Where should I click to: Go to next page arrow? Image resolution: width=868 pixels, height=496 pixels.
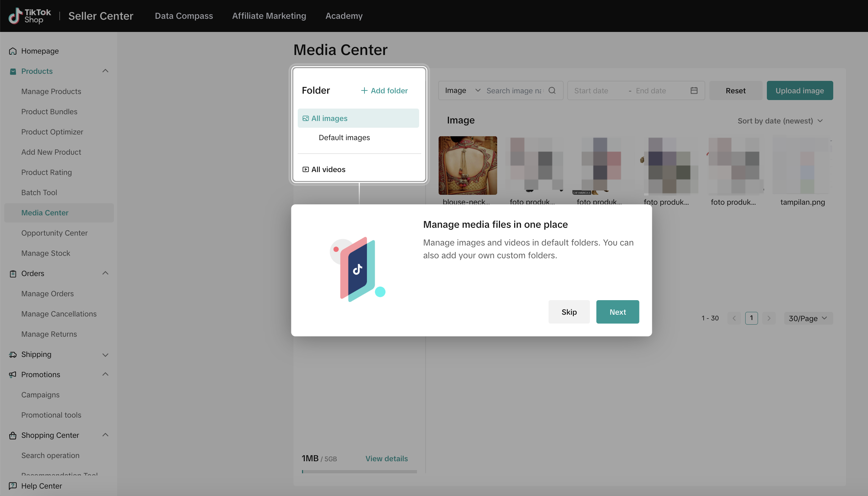(x=769, y=318)
